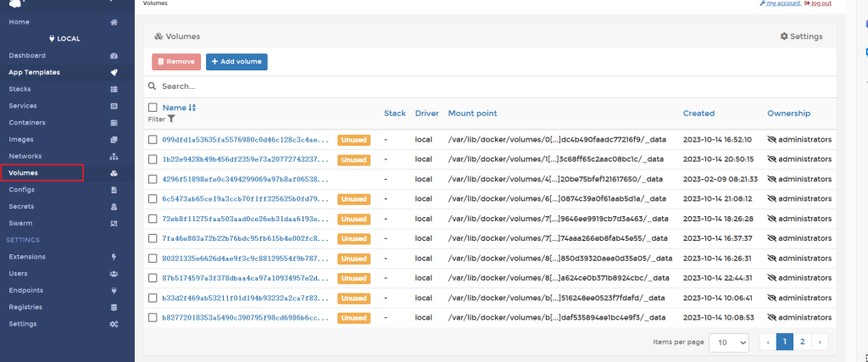Click the Images clone icon in sidebar
This screenshot has height=362, width=868.
coord(114,139)
